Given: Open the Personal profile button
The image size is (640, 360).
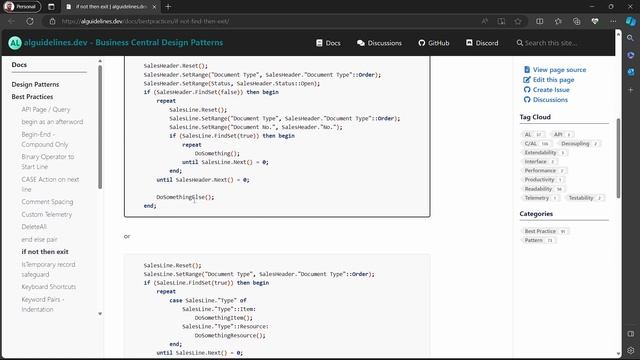Looking at the screenshot, I should (x=22, y=7).
